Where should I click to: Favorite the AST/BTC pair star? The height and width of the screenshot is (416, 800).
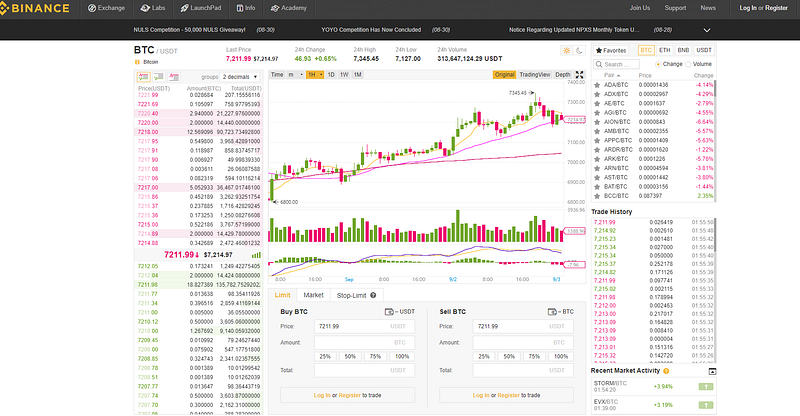coord(597,178)
